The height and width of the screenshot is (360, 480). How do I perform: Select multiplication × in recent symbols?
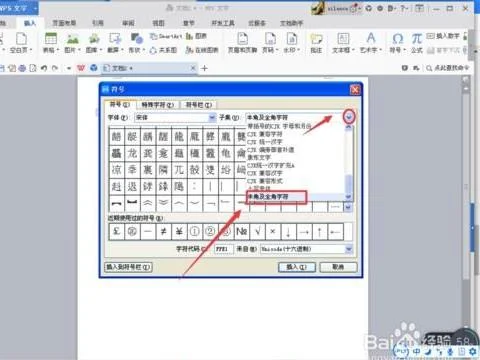tap(273, 231)
